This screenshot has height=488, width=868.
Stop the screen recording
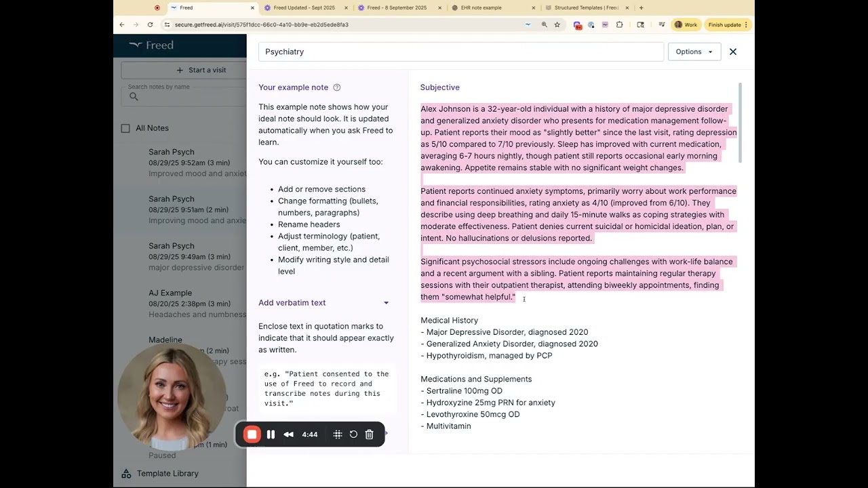pyautogui.click(x=252, y=434)
